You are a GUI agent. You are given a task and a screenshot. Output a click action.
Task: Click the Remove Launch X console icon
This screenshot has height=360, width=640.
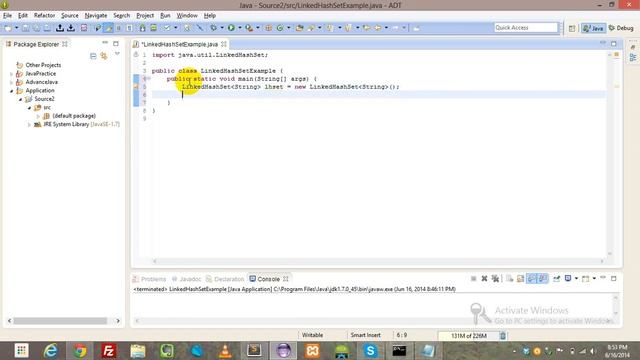tap(484, 278)
